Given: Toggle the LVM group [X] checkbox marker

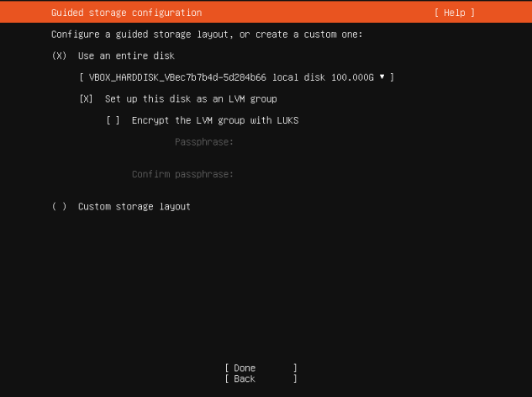Looking at the screenshot, I should point(86,98).
